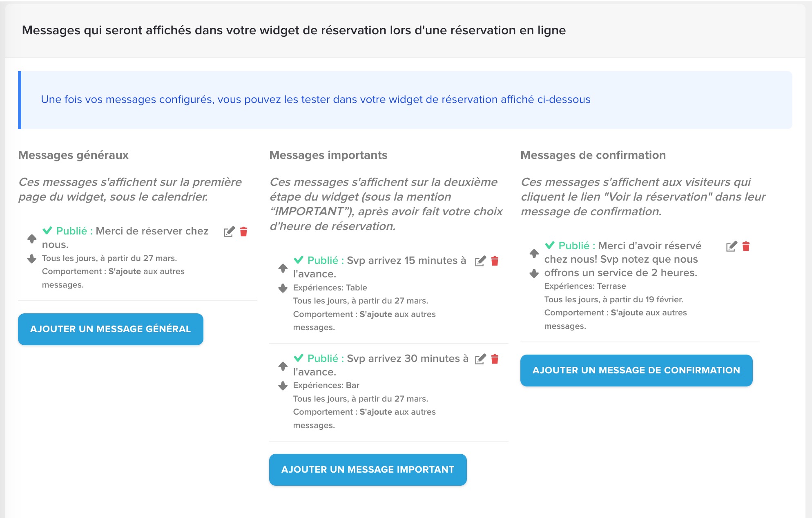812x518 pixels.
Task: Edit the 'Svp arrivez 30 minutes' message
Action: [x=480, y=359]
